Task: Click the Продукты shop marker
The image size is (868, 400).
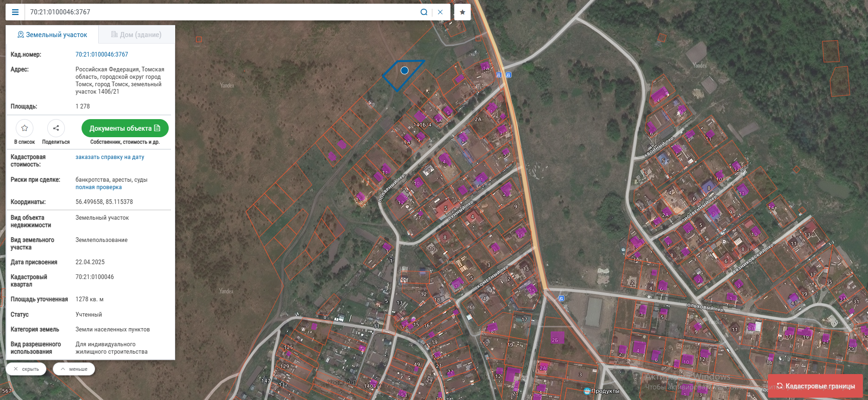Action: [x=587, y=391]
